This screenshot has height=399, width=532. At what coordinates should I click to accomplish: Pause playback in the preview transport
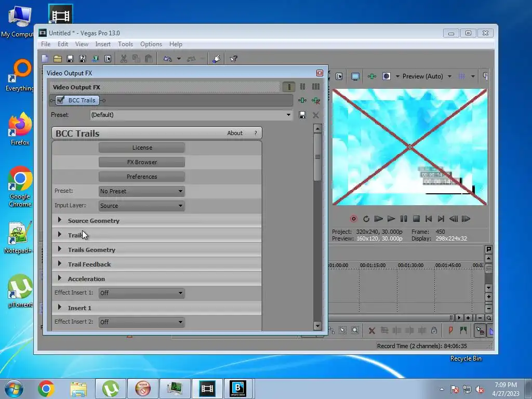coord(404,219)
